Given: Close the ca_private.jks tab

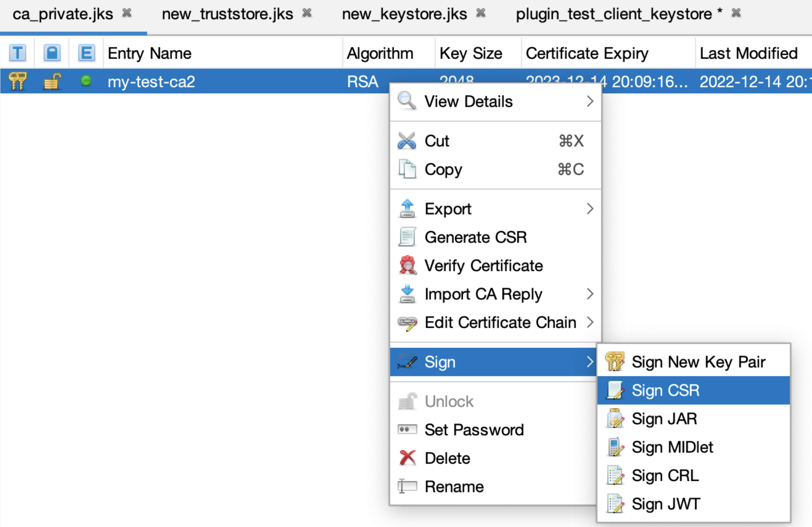Looking at the screenshot, I should click(x=127, y=13).
